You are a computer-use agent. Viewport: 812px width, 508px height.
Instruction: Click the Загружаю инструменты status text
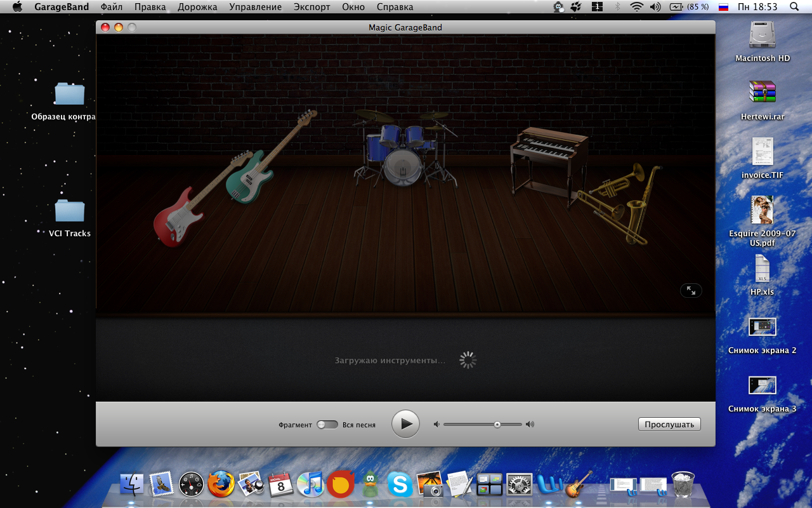point(390,361)
